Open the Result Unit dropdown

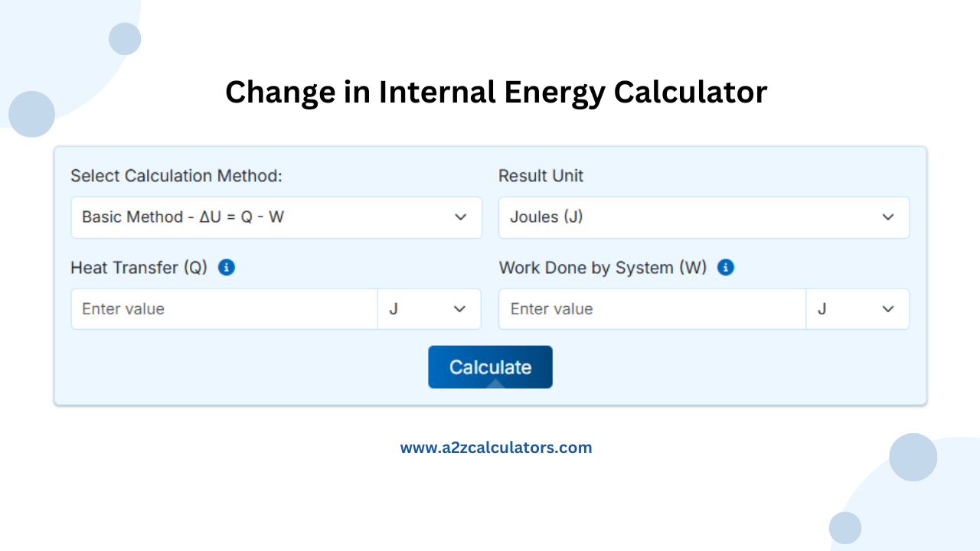click(704, 217)
